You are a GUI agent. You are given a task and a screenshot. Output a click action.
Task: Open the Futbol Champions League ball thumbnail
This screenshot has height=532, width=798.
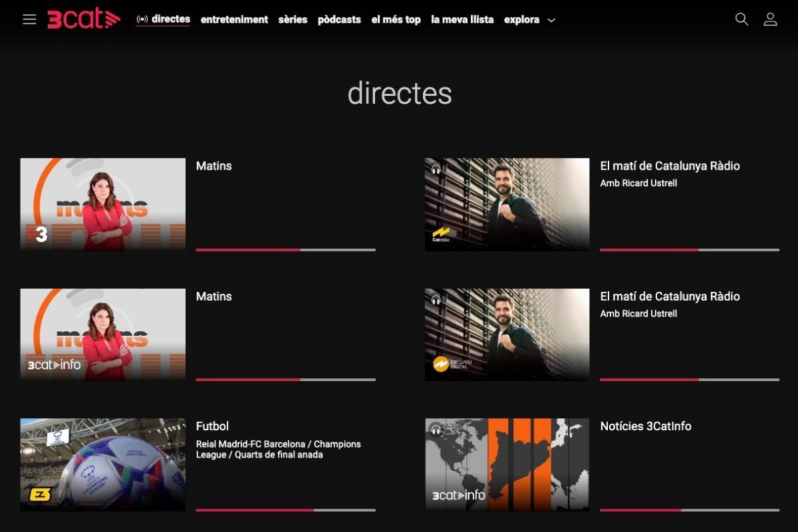(x=102, y=464)
